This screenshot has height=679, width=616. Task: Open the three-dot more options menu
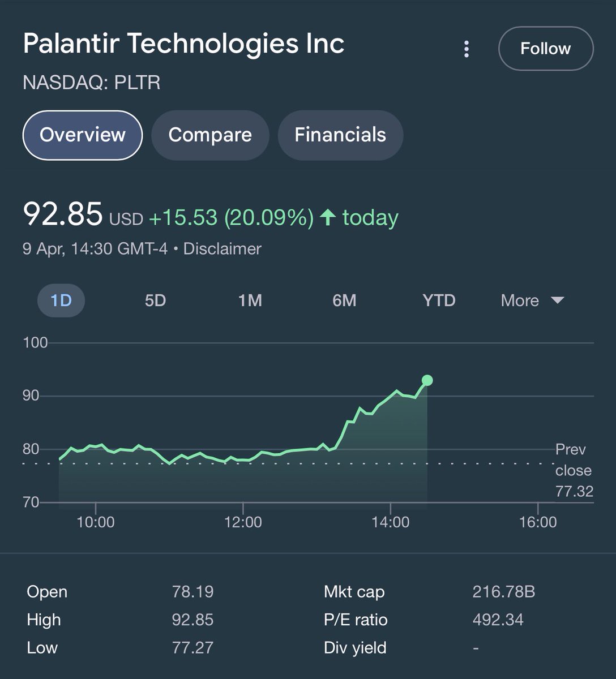coord(467,49)
